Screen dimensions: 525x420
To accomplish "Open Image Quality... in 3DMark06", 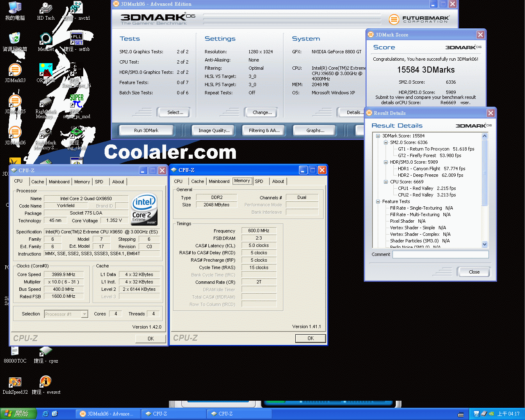I will (x=214, y=130).
